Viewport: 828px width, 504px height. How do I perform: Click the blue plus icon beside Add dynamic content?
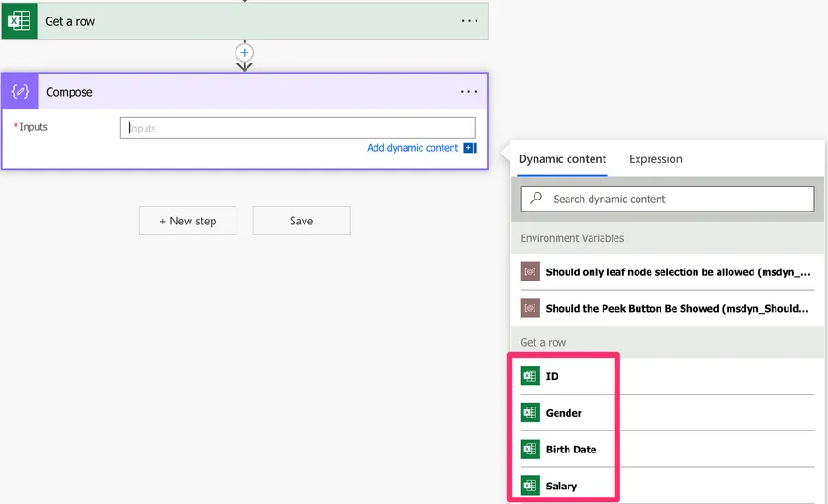469,148
